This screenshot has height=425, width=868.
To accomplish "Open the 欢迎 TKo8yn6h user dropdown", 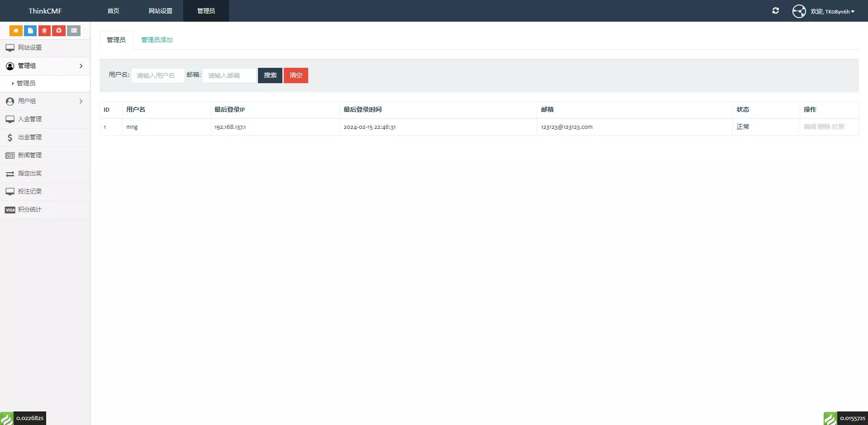I will point(832,12).
